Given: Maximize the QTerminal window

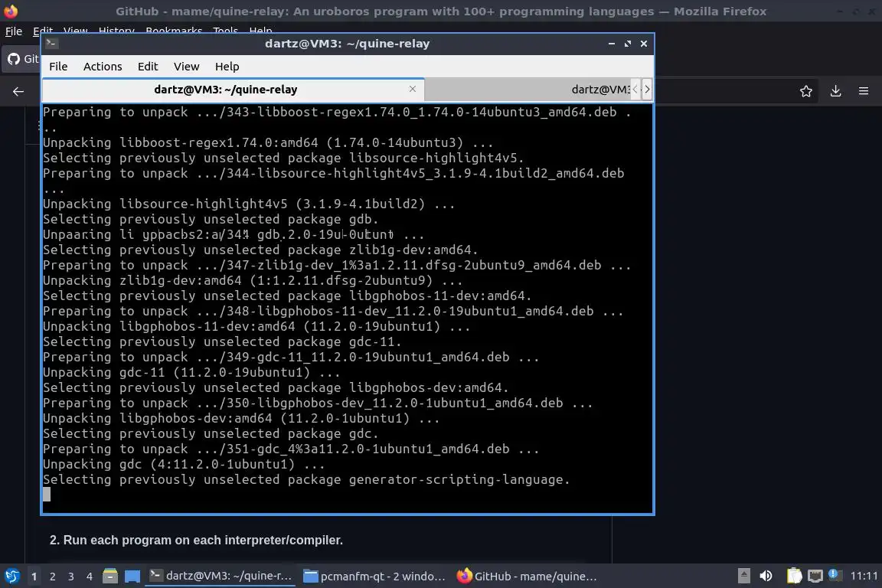Looking at the screenshot, I should (x=628, y=44).
